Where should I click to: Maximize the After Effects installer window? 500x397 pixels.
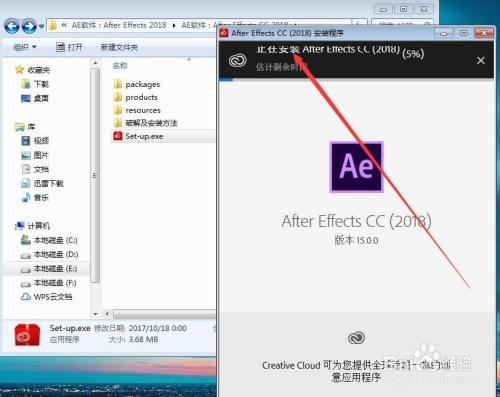point(464,33)
